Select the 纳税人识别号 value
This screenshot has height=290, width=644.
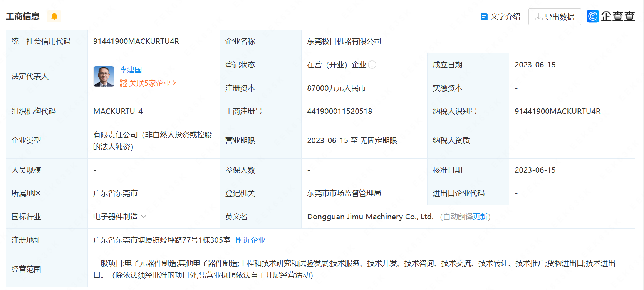557,111
